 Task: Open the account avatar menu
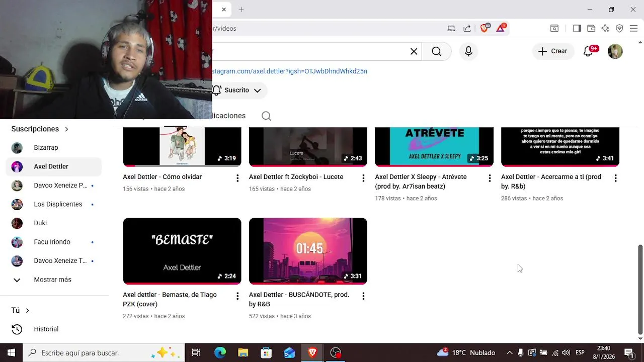point(615,51)
